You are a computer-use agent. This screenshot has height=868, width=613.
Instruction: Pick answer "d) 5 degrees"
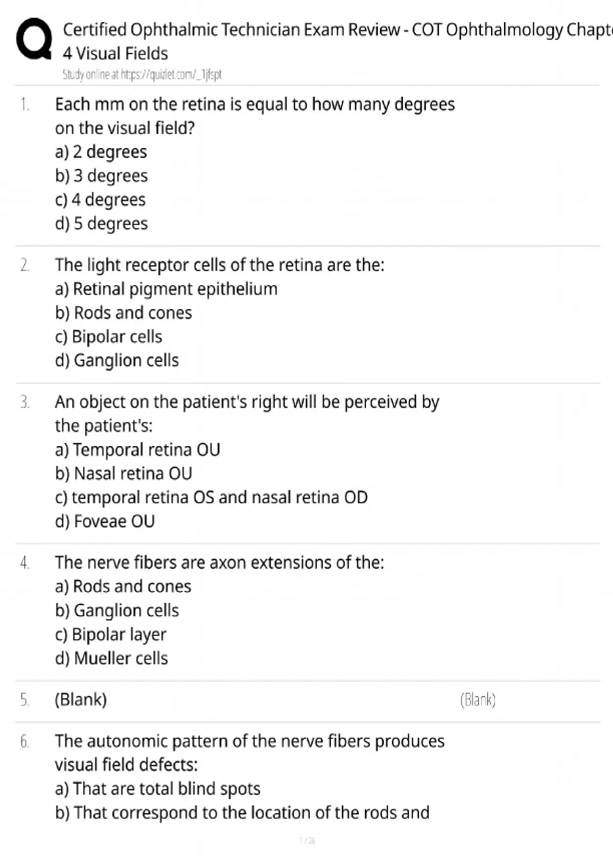102,224
